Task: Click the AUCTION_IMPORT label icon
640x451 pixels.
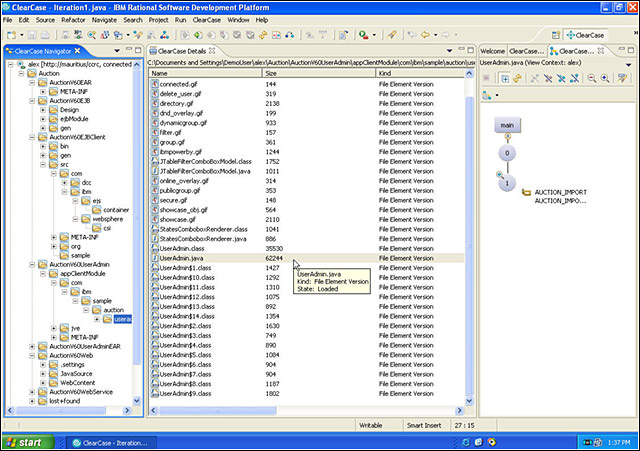Action: click(x=527, y=192)
